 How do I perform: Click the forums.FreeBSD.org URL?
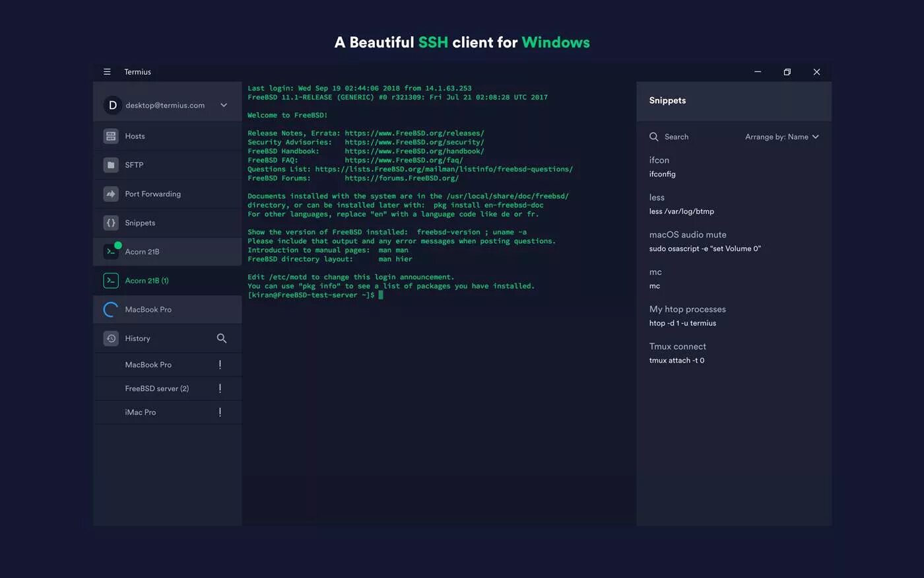click(x=401, y=178)
